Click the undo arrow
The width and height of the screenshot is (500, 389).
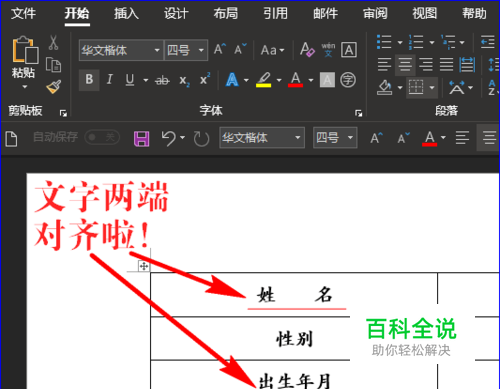point(168,138)
